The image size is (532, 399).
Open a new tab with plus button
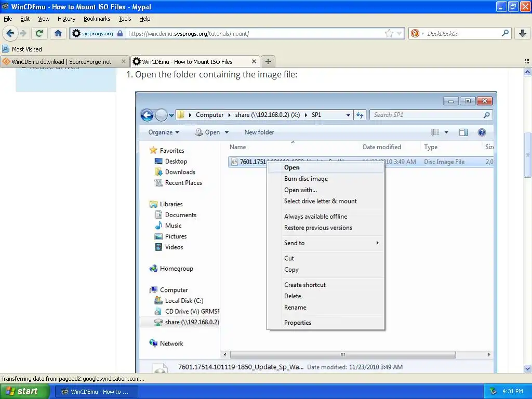pos(268,61)
